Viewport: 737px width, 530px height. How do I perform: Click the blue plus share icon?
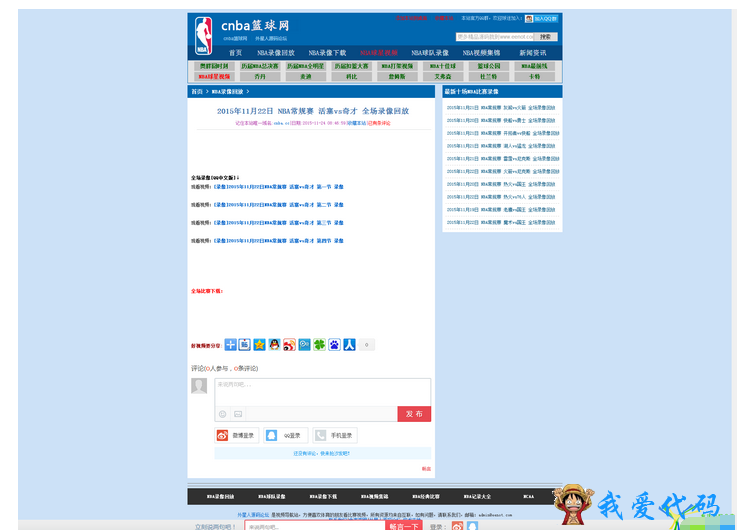click(x=230, y=344)
